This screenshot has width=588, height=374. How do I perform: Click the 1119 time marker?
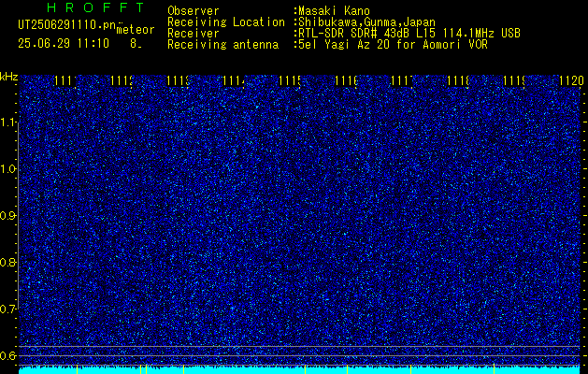pyautogui.click(x=514, y=80)
